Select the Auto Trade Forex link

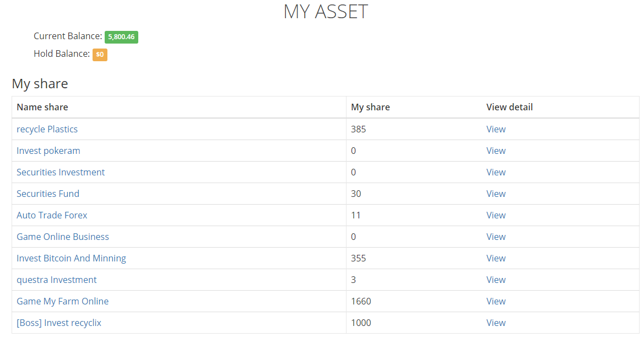(x=52, y=215)
